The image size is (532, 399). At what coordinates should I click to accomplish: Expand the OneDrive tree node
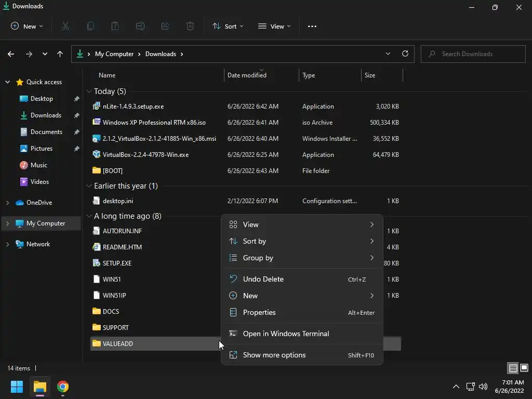7,203
